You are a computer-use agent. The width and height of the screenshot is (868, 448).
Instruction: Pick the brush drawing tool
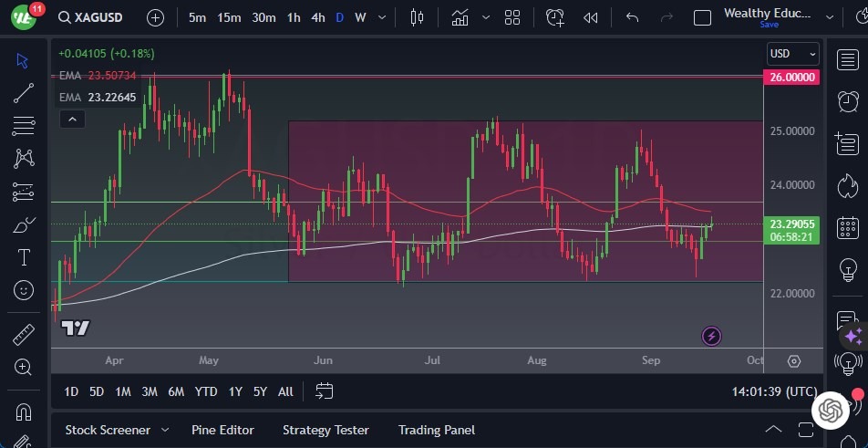(24, 225)
